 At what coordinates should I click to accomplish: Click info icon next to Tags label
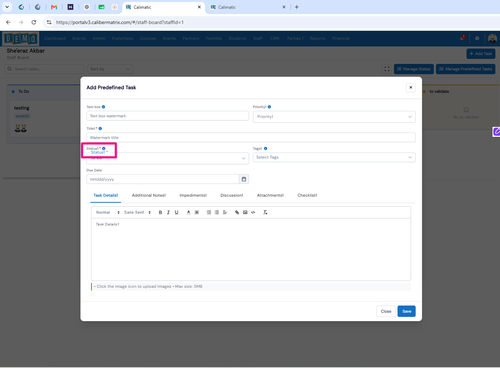266,148
